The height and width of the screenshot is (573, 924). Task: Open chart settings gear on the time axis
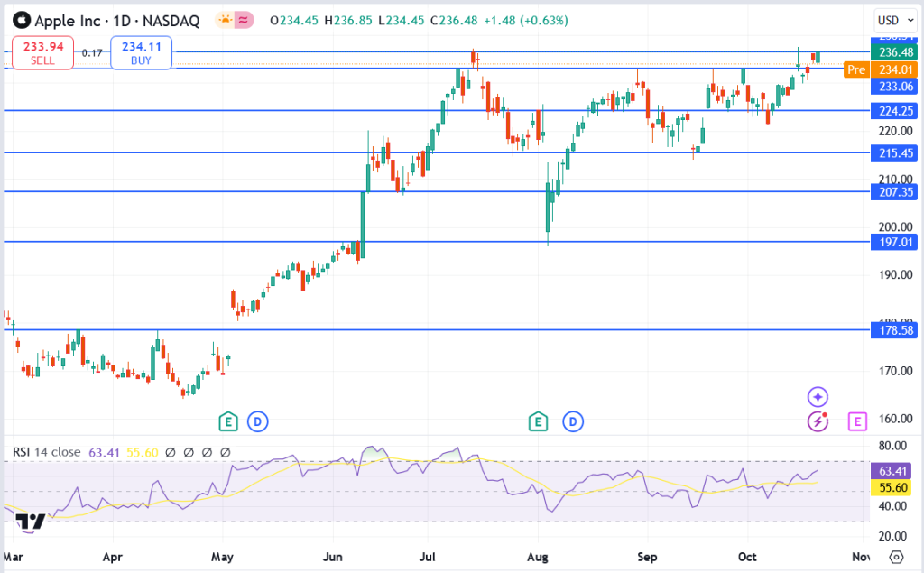click(896, 557)
